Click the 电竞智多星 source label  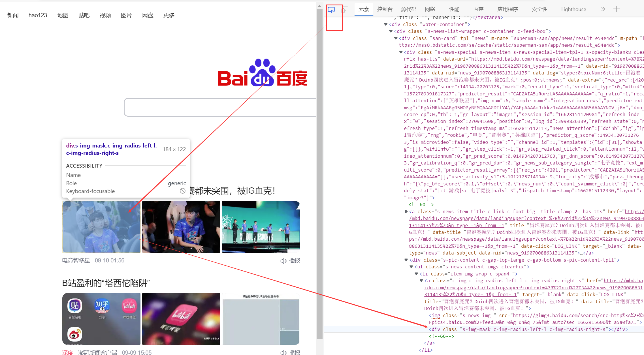coord(76,260)
